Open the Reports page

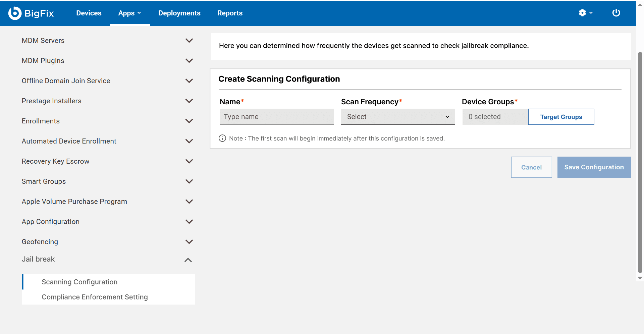tap(230, 13)
